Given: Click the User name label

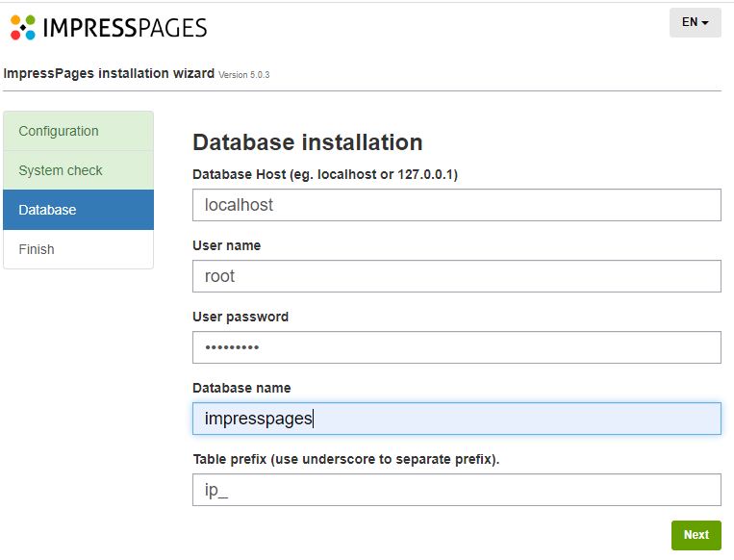Looking at the screenshot, I should click(x=226, y=245).
